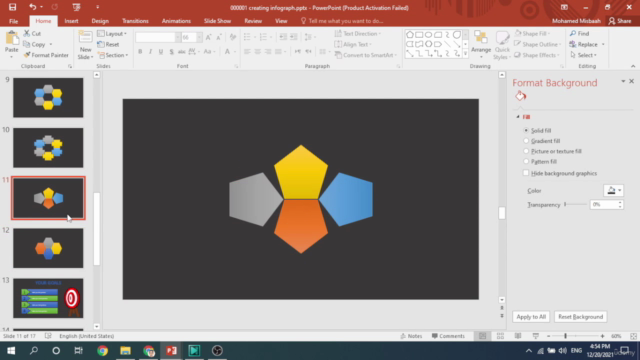
Task: Click Increase Font Size icon
Action: pyautogui.click(x=208, y=37)
